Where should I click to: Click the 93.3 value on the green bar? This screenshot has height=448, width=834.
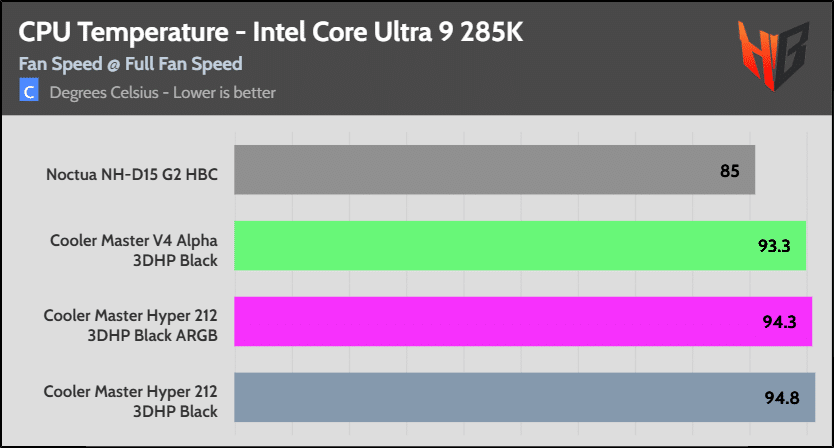click(x=774, y=247)
